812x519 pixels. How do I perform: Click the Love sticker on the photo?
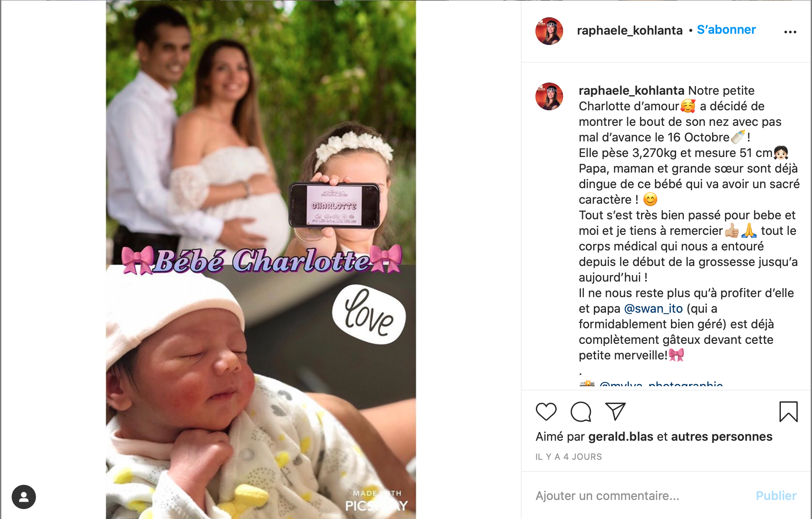[x=369, y=314]
